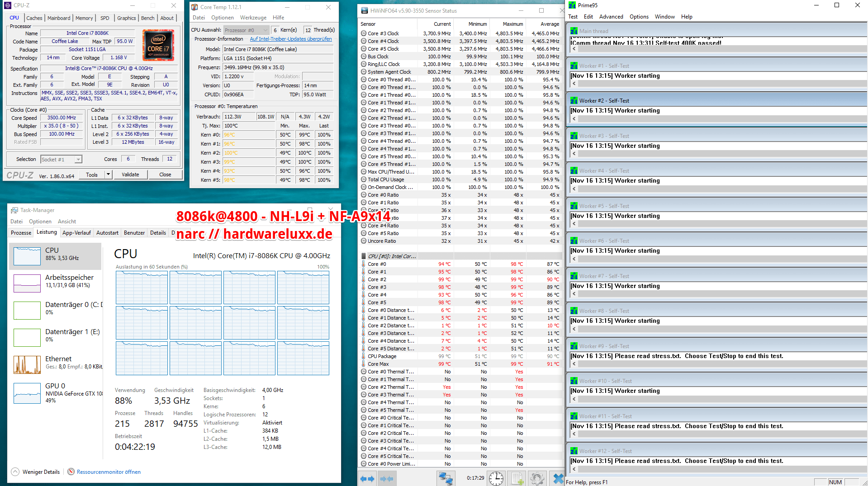Switch to CPU-Z SPD tab
The height and width of the screenshot is (486, 868).
click(x=105, y=18)
